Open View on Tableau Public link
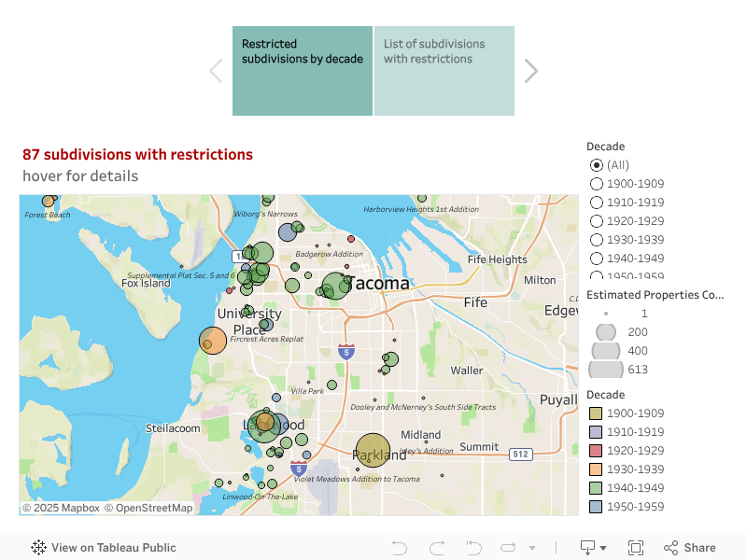 (104, 548)
